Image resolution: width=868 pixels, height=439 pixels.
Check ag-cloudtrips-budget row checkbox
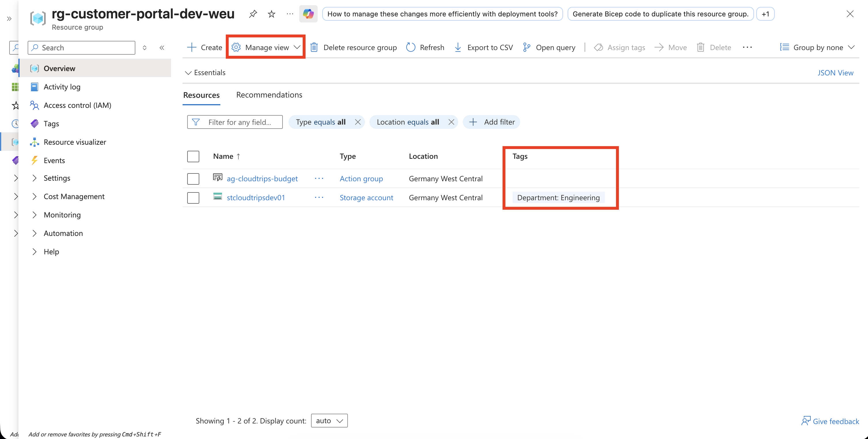click(x=193, y=179)
